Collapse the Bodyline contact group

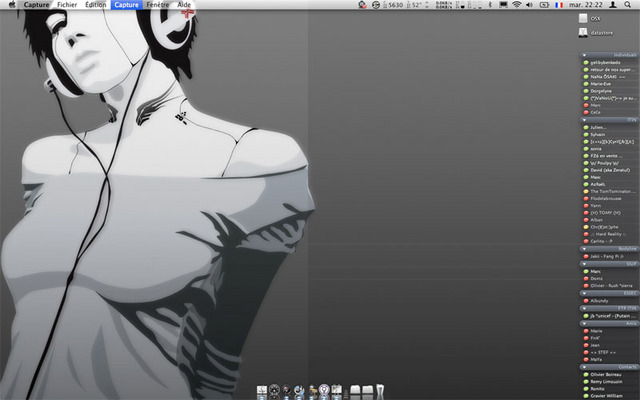[x=584, y=249]
